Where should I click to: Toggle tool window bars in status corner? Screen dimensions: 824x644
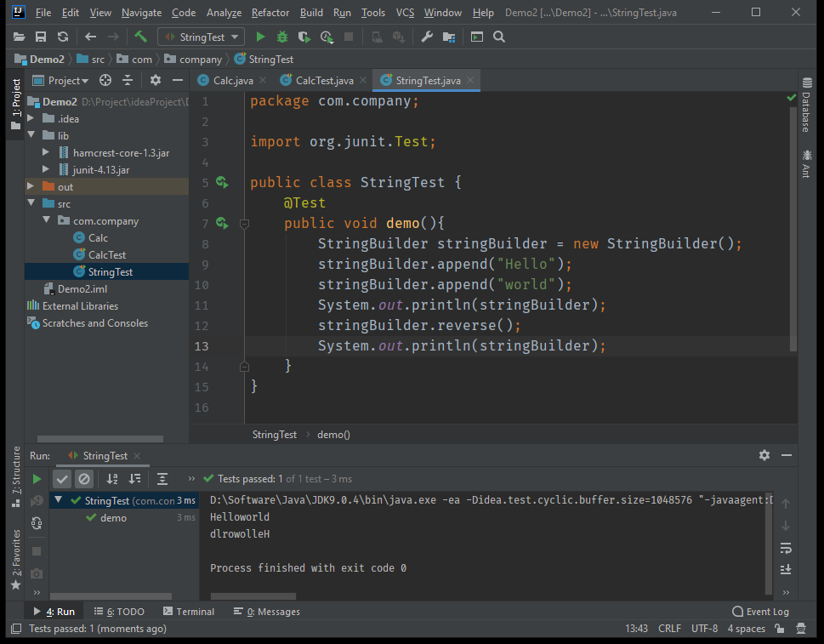tap(16, 628)
